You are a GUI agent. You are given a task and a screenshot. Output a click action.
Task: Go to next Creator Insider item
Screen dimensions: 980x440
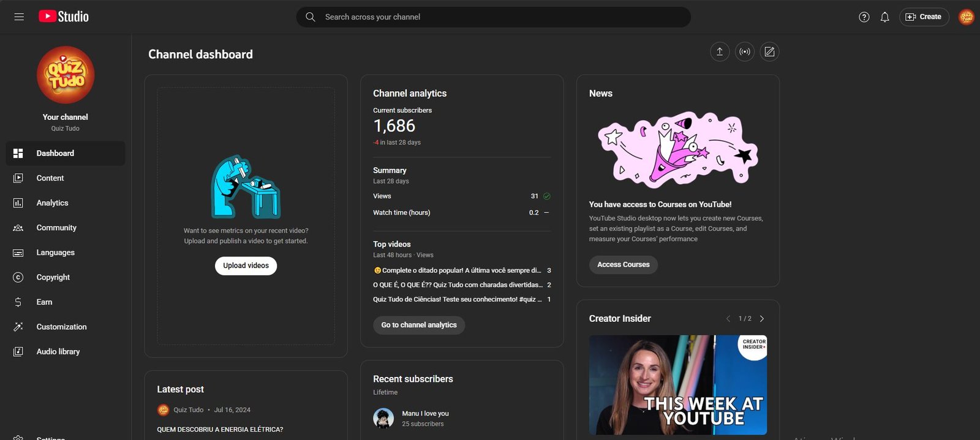(x=762, y=319)
